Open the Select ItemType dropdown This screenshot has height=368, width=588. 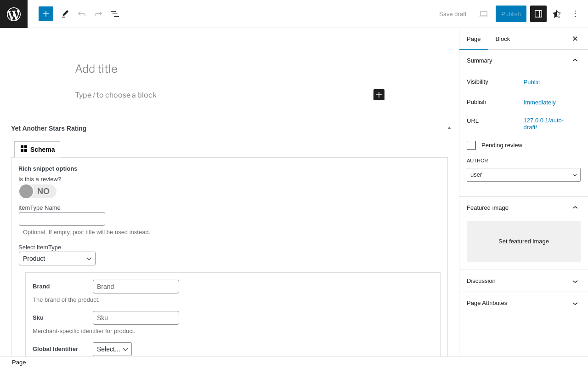pyautogui.click(x=57, y=259)
